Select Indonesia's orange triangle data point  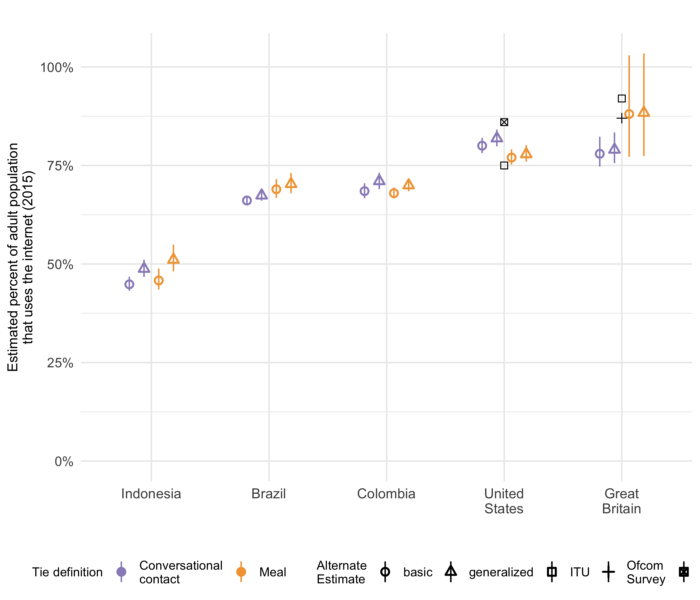pyautogui.click(x=173, y=259)
